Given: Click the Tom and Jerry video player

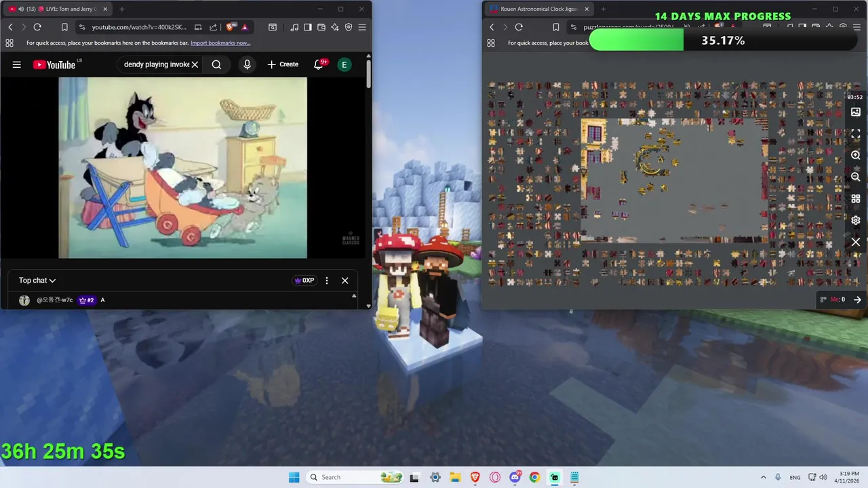Looking at the screenshot, I should click(x=182, y=167).
